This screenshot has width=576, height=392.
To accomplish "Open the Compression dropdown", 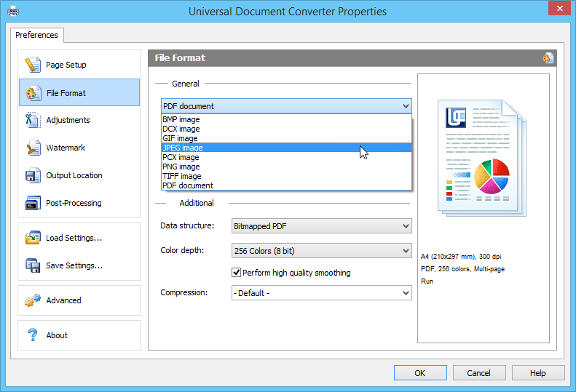I will [321, 293].
